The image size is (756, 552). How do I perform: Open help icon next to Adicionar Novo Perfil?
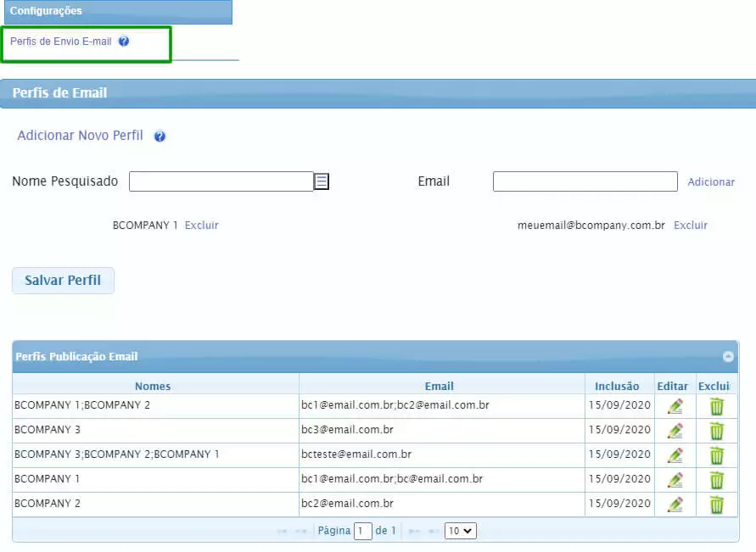tap(160, 137)
